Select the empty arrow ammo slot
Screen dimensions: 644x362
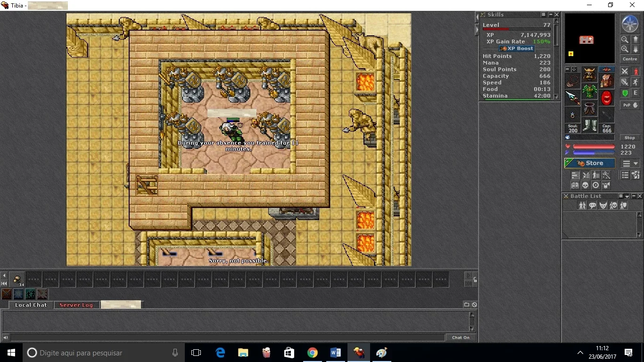pos(607,115)
